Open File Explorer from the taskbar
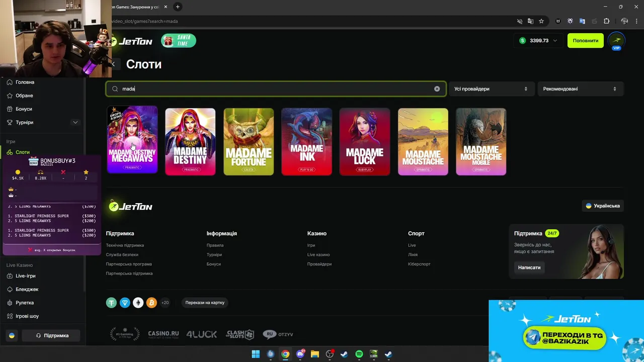644x362 pixels. coord(315,354)
